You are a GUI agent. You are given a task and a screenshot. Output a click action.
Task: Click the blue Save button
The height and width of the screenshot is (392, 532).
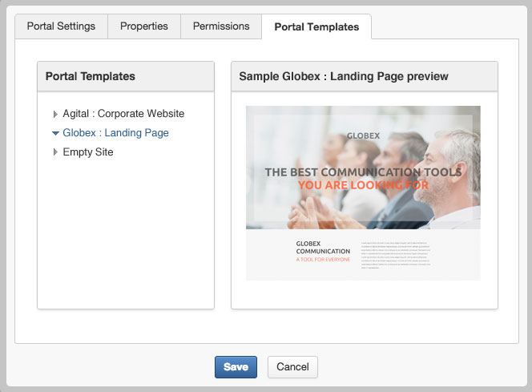[236, 367]
